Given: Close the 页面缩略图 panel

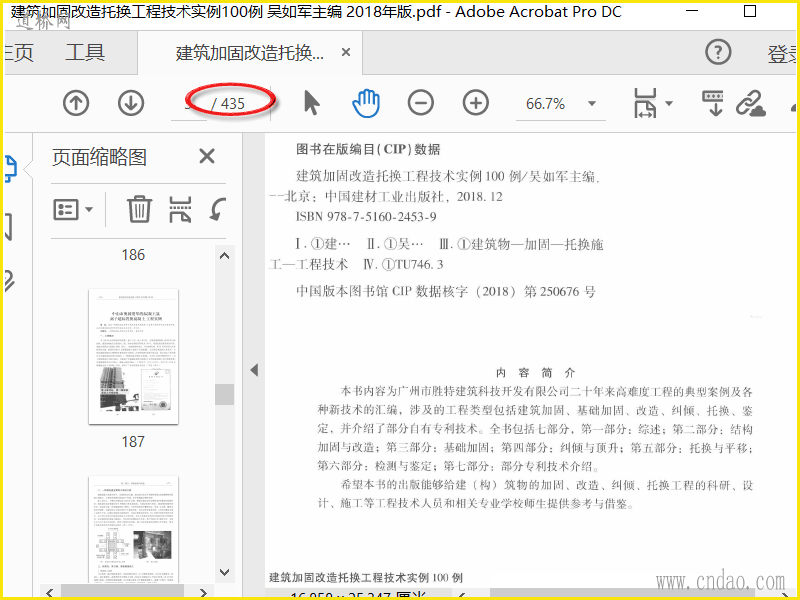Looking at the screenshot, I should pos(207,156).
